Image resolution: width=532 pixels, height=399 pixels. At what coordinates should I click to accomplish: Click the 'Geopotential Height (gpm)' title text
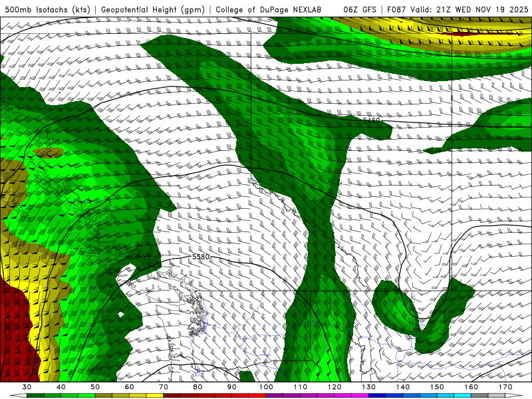pos(153,10)
